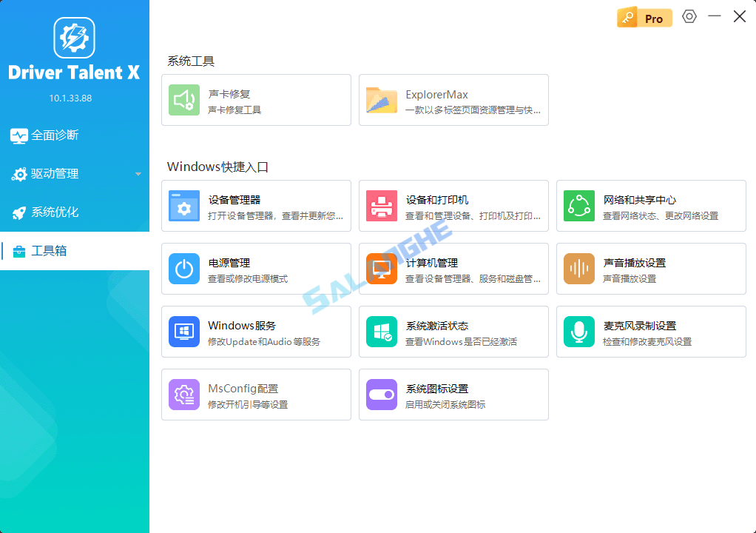Open the settings gear at top right
756x533 pixels.
(689, 16)
